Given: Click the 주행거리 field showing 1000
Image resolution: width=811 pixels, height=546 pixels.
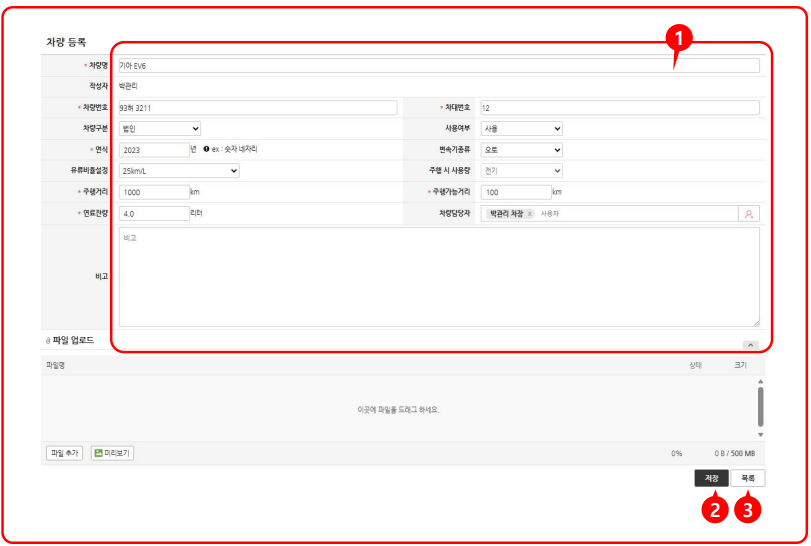Looking at the screenshot, I should [x=153, y=192].
